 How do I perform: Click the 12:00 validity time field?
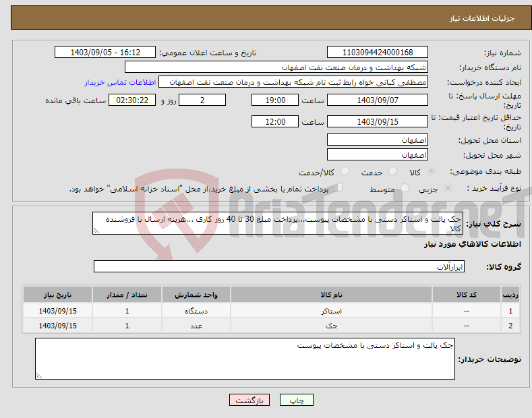(x=275, y=121)
